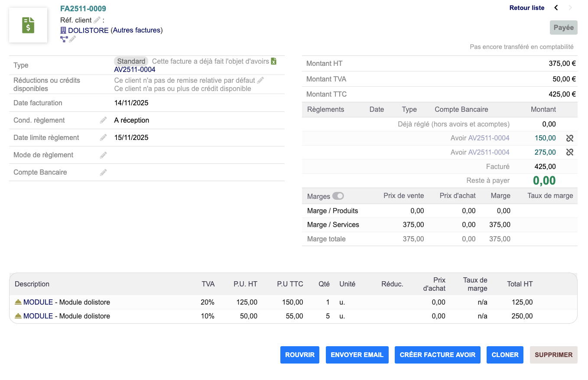Edit Compte Bancaire pencil icon
The width and height of the screenshot is (588, 380).
click(103, 172)
